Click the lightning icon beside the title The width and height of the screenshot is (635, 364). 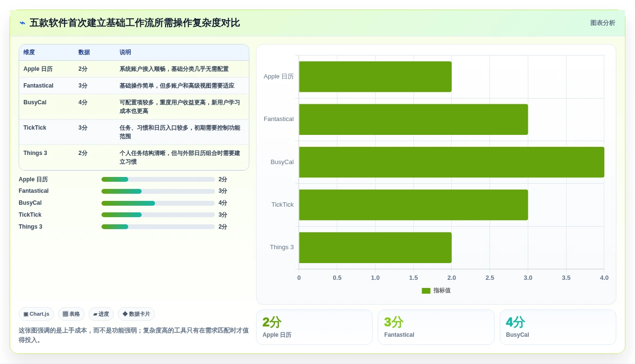point(22,23)
